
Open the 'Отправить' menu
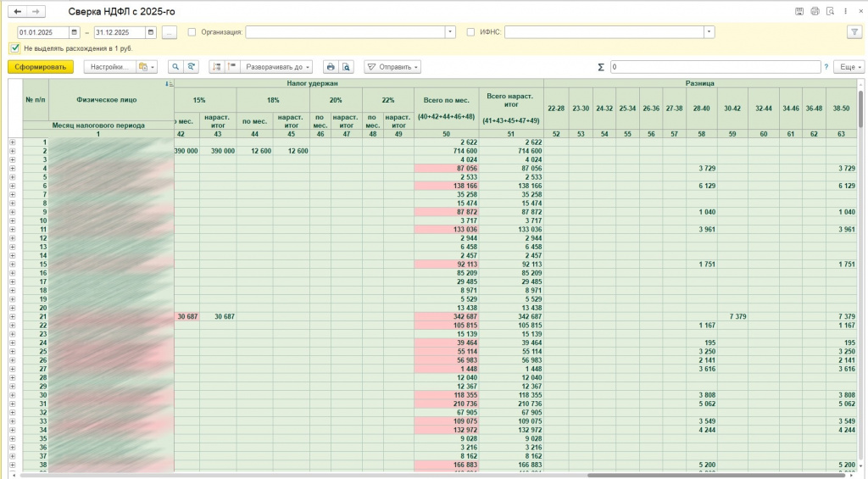coord(392,67)
